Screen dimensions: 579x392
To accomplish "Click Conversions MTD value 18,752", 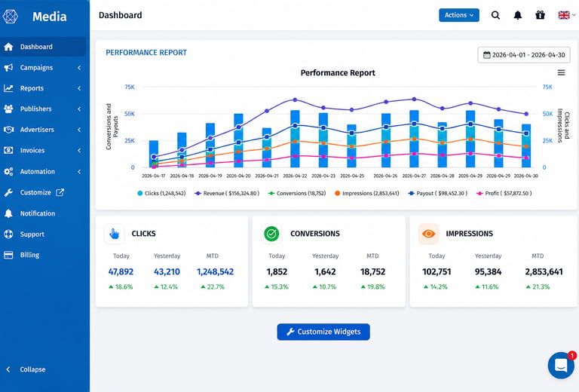I will click(x=372, y=271).
